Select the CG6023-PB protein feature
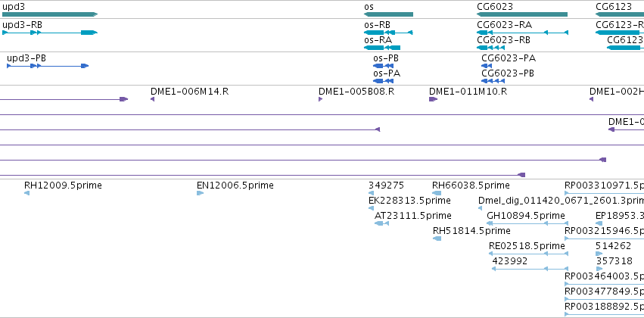Viewport: 644px width, 318px height. pyautogui.click(x=493, y=81)
